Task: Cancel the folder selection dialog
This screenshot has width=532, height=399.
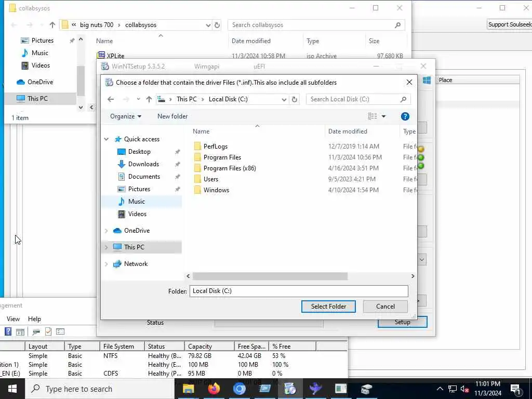Action: (x=385, y=307)
